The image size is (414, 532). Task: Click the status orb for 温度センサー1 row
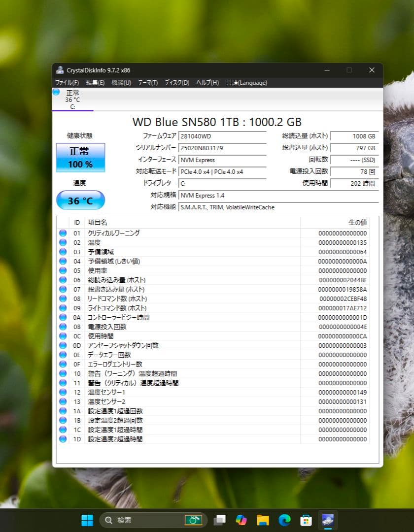coord(63,392)
